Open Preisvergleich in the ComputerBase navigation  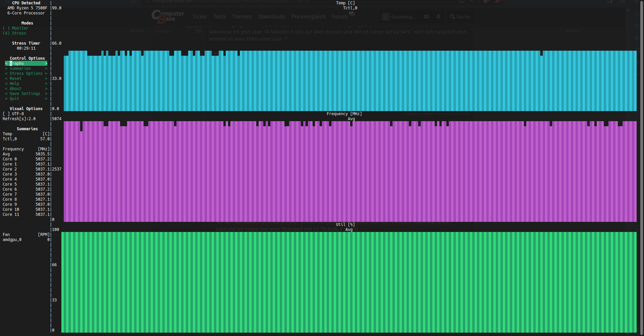tap(309, 16)
